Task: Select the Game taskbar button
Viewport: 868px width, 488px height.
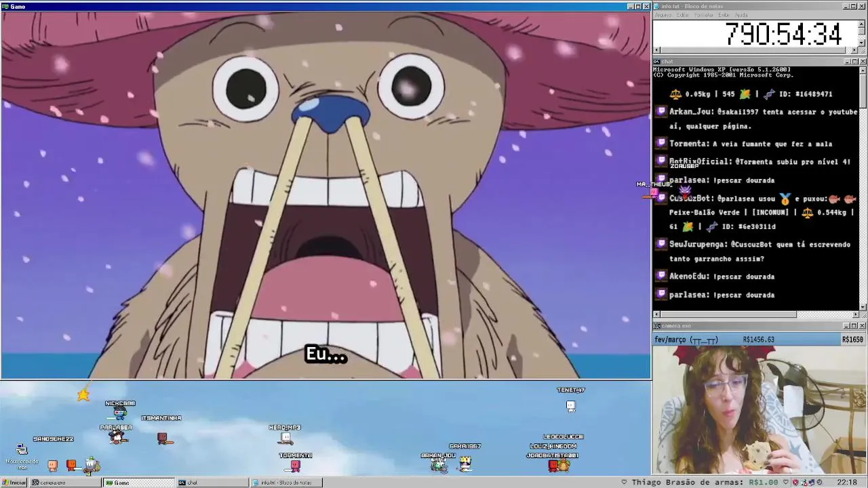Action: [x=138, y=483]
